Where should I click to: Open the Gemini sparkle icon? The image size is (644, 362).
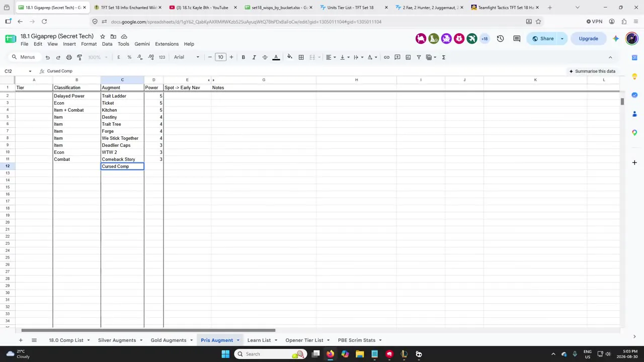(616, 39)
